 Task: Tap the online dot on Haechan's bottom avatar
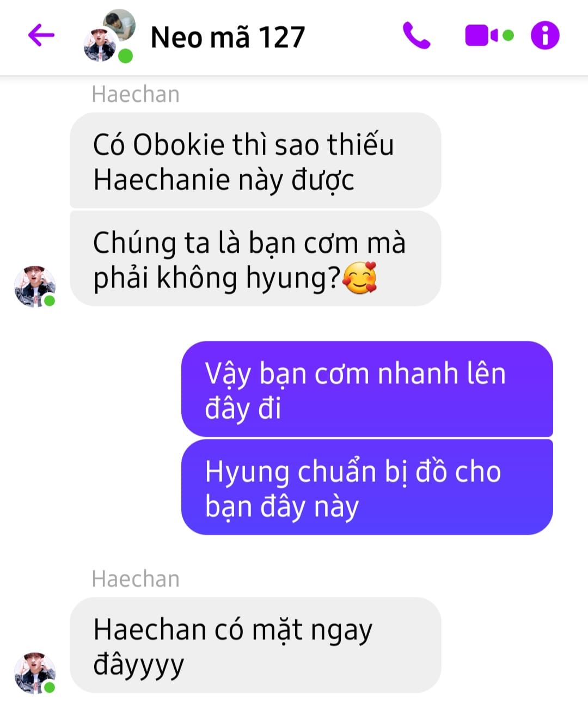50,687
